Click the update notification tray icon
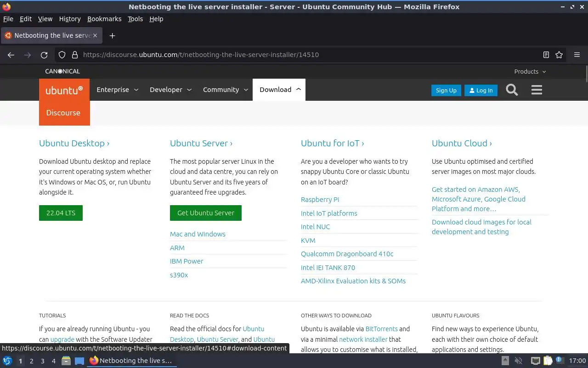The image size is (588, 368). click(559, 360)
